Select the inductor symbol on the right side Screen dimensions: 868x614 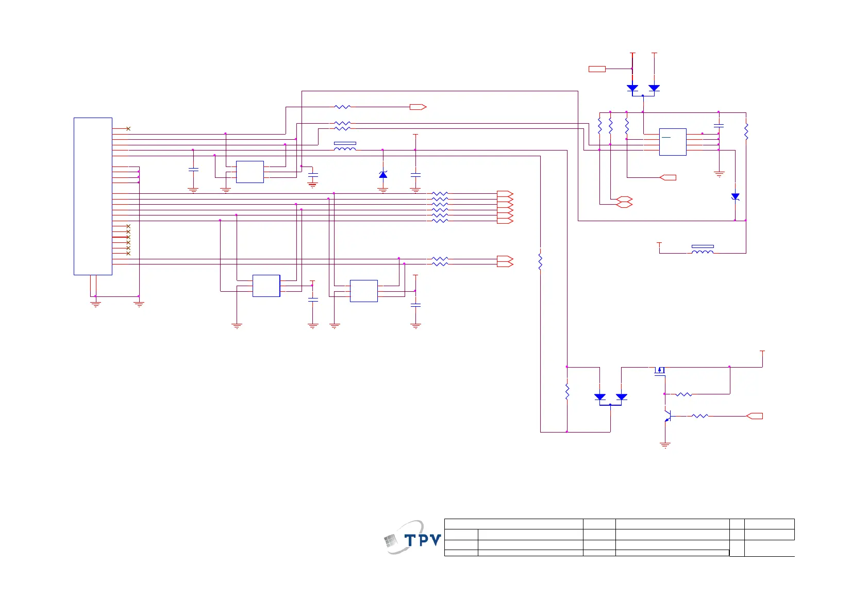(703, 250)
